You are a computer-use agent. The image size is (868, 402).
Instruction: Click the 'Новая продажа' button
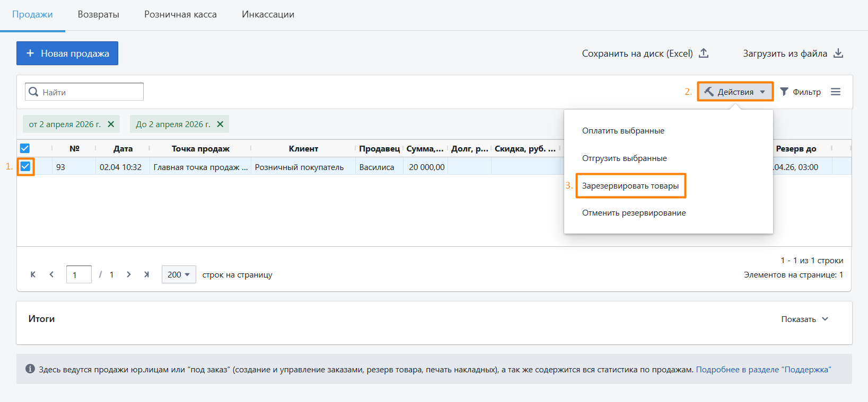tap(67, 53)
